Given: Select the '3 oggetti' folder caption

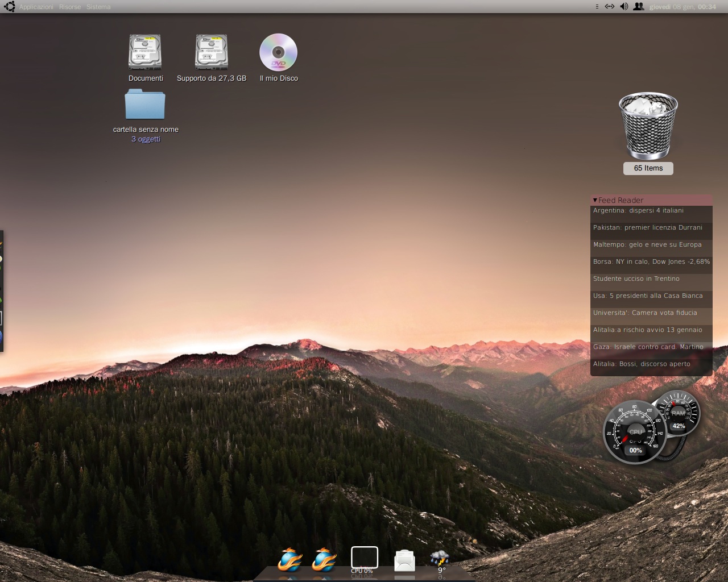Looking at the screenshot, I should (x=146, y=139).
